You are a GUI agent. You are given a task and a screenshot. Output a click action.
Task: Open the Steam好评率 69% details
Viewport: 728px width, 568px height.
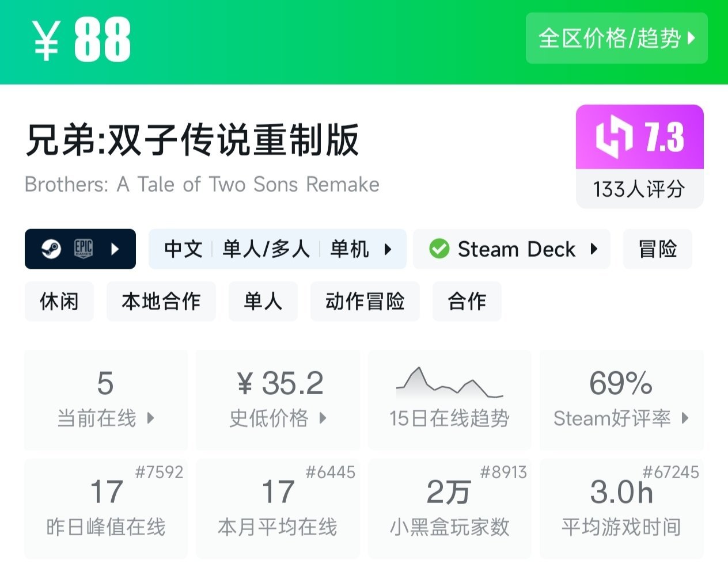[621, 400]
